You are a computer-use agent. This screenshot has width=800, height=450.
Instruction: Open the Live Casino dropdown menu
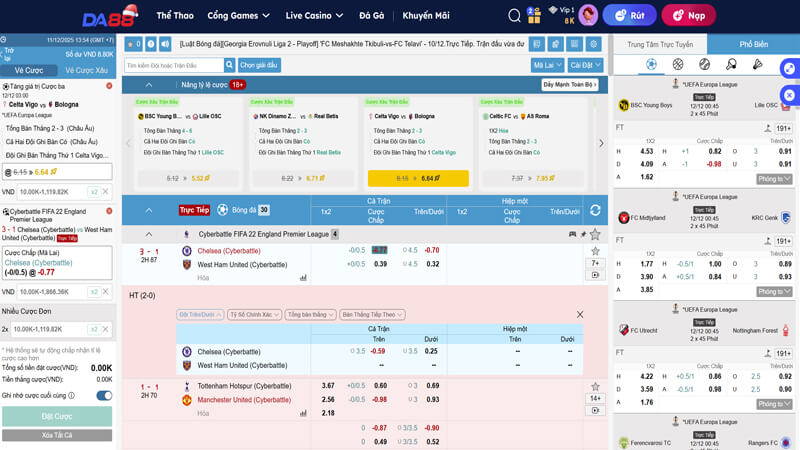(x=314, y=15)
